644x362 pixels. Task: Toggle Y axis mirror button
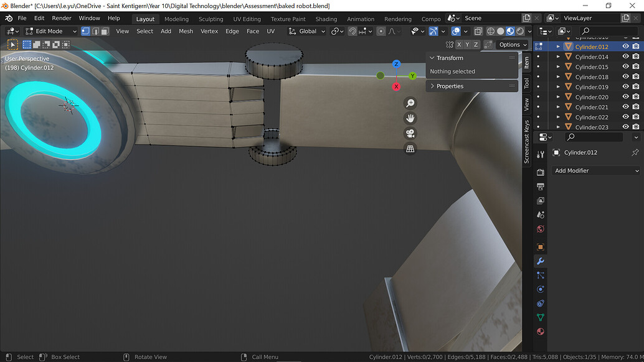point(467,45)
